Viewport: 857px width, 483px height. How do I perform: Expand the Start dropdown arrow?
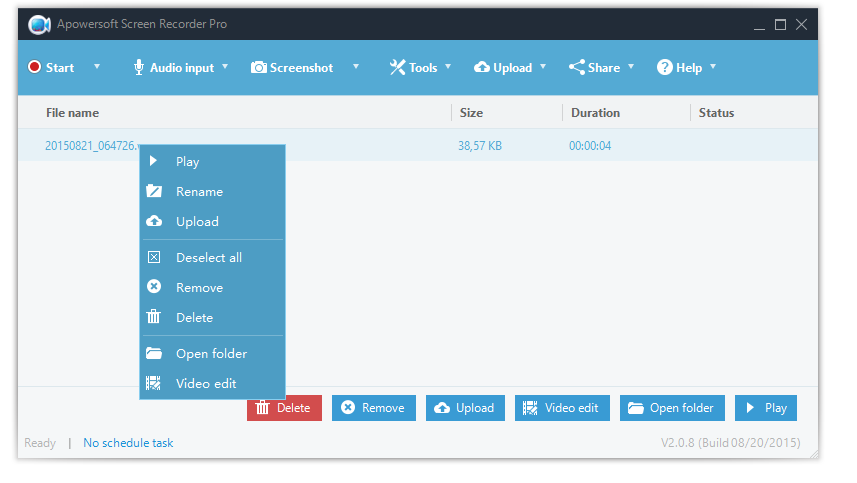point(97,67)
